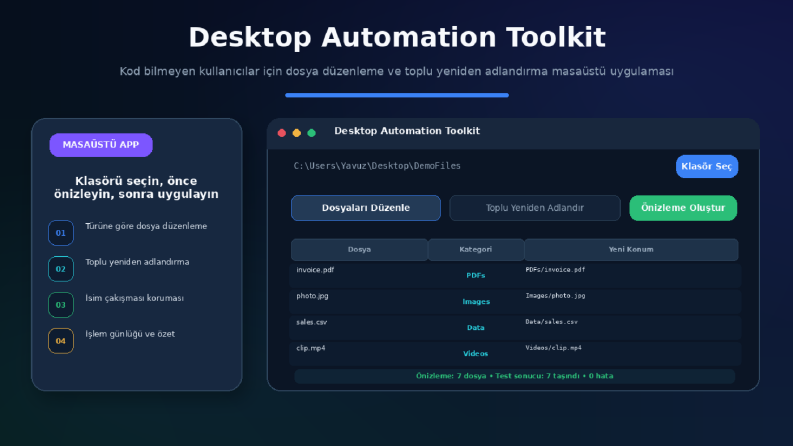Click the red window dot
793x446 pixels.
tap(282, 133)
